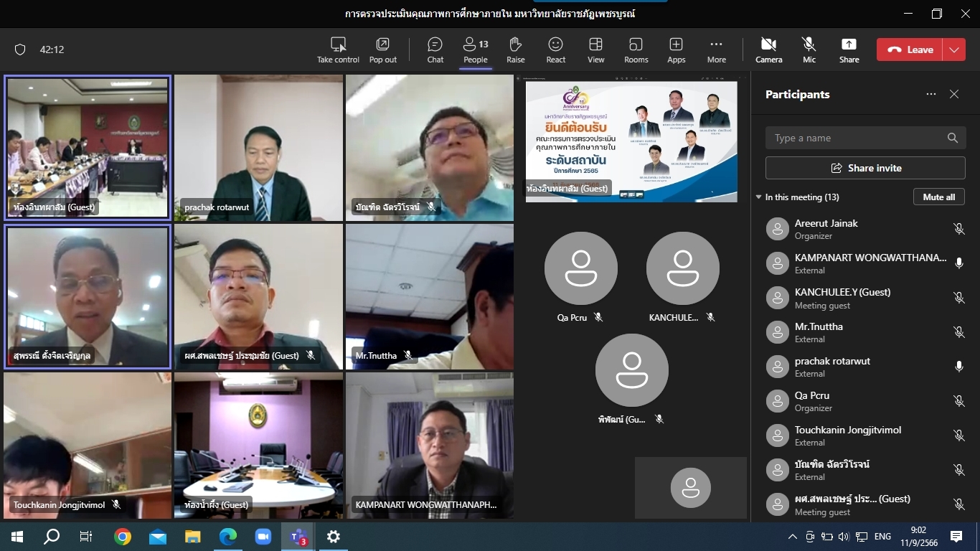980x551 pixels.
Task: Open the More actions menu
Action: coord(716,50)
